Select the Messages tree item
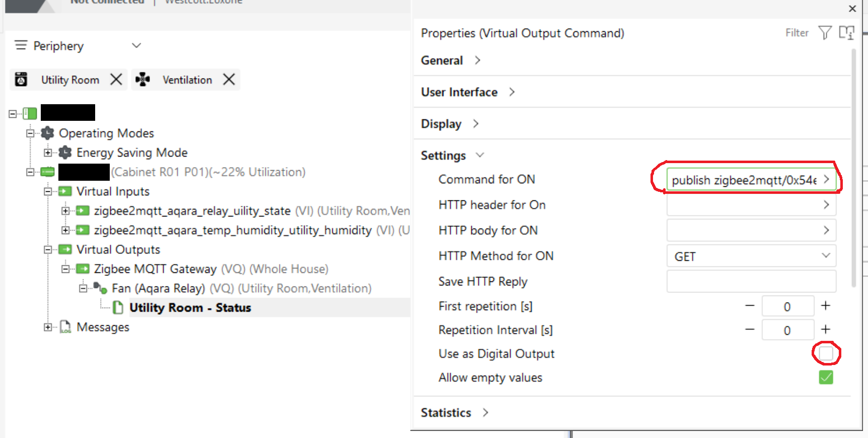This screenshot has height=438, width=868. 103,327
